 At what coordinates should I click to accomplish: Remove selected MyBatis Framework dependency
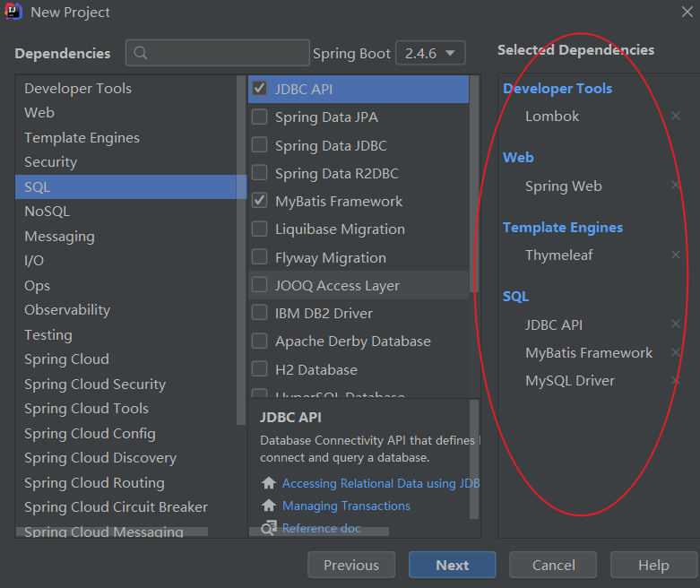point(676,353)
